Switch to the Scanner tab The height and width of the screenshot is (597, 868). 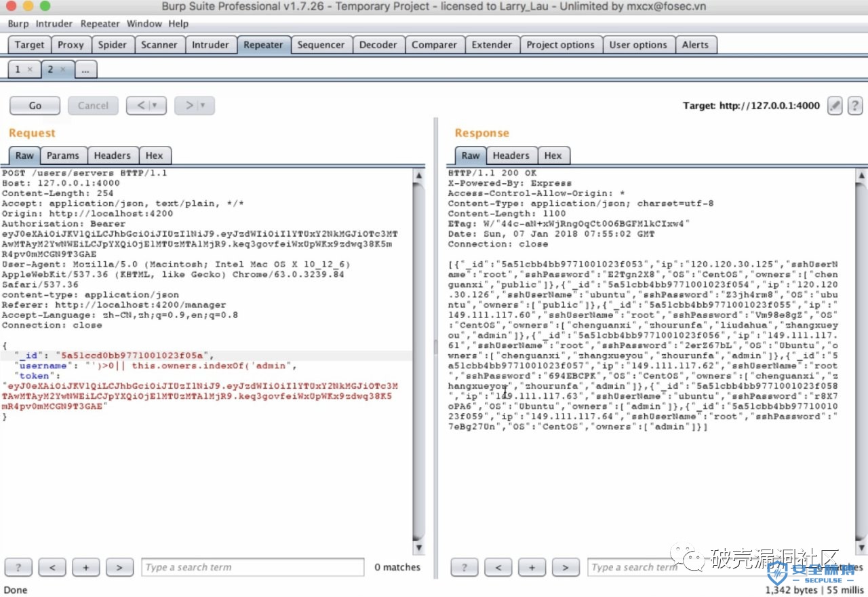click(x=159, y=45)
